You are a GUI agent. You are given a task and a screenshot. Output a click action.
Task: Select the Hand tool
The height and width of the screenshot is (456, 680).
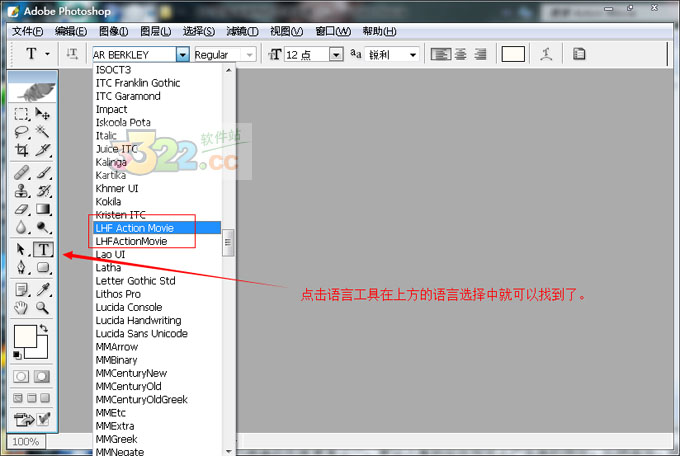click(21, 308)
